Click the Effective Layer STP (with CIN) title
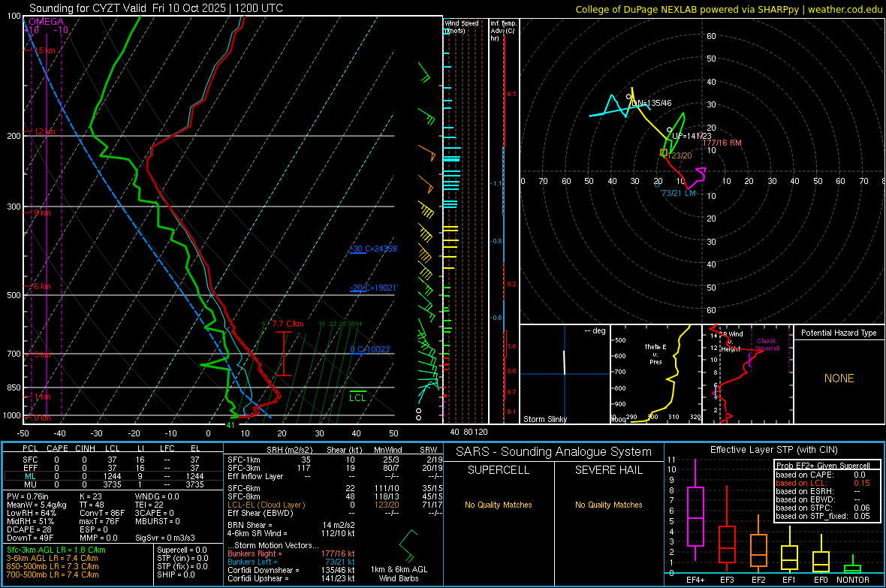 773,450
